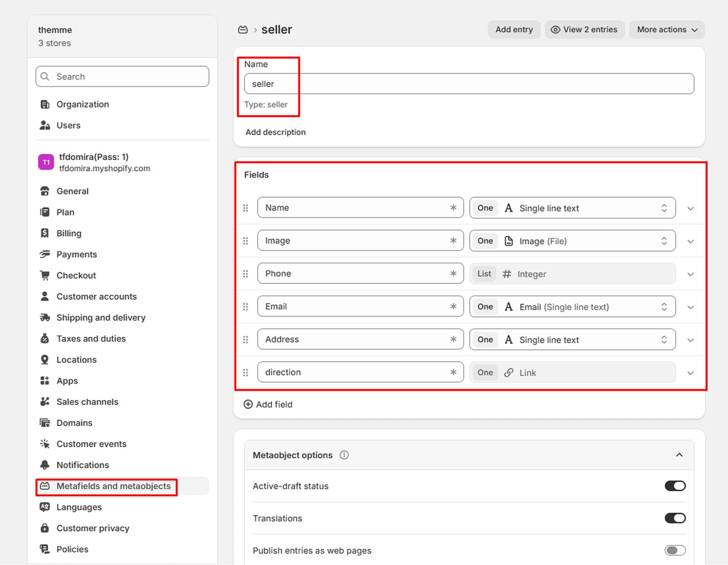Click the Add entry button
Screen dimensions: 728x565
514,30
